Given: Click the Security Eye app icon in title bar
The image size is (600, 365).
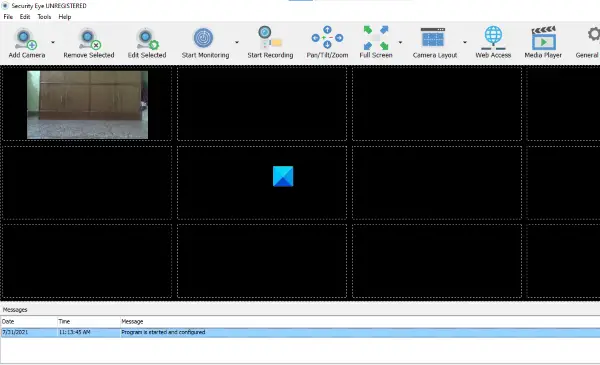Looking at the screenshot, I should click(5, 6).
